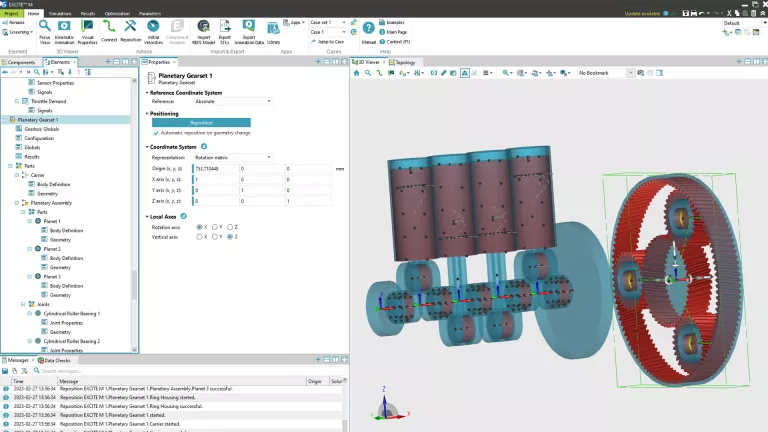Select Rotation axis Y radio button
768x432 pixels.
point(215,227)
